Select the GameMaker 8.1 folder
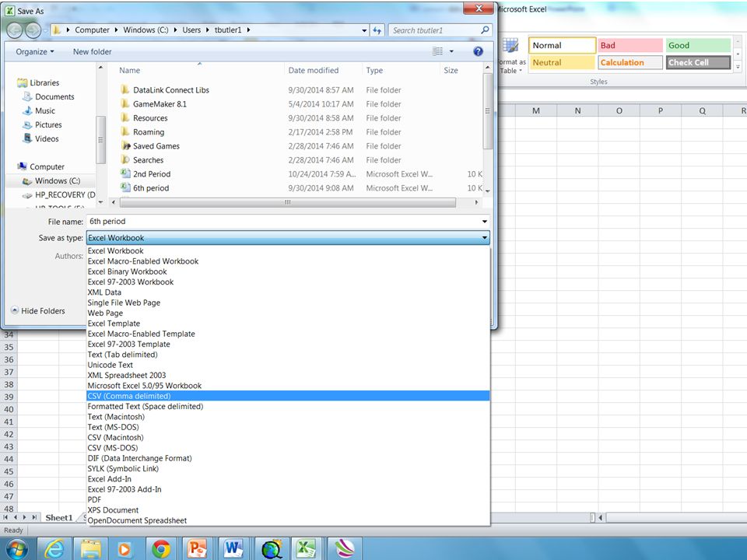The image size is (747, 560). click(160, 104)
